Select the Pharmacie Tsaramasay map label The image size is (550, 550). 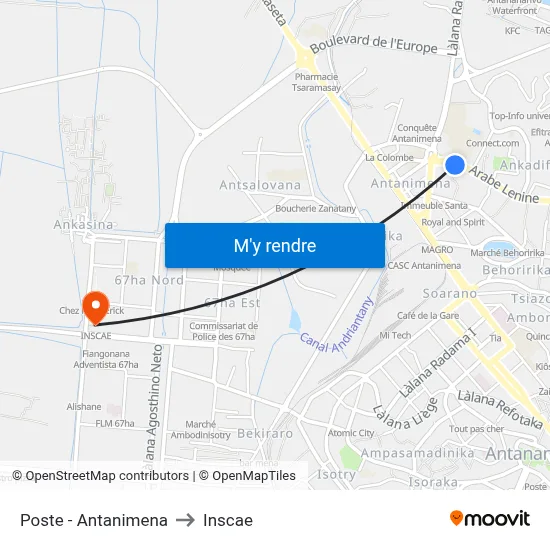(316, 82)
